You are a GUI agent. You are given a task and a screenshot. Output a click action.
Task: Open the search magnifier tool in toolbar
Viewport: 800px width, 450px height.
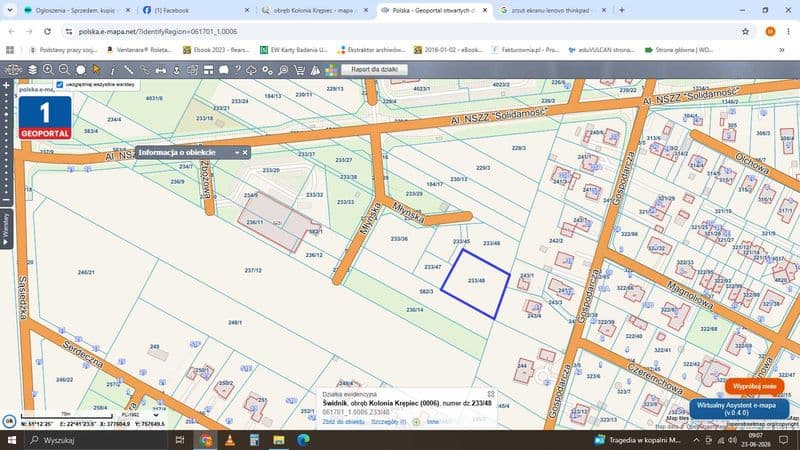[x=283, y=70]
